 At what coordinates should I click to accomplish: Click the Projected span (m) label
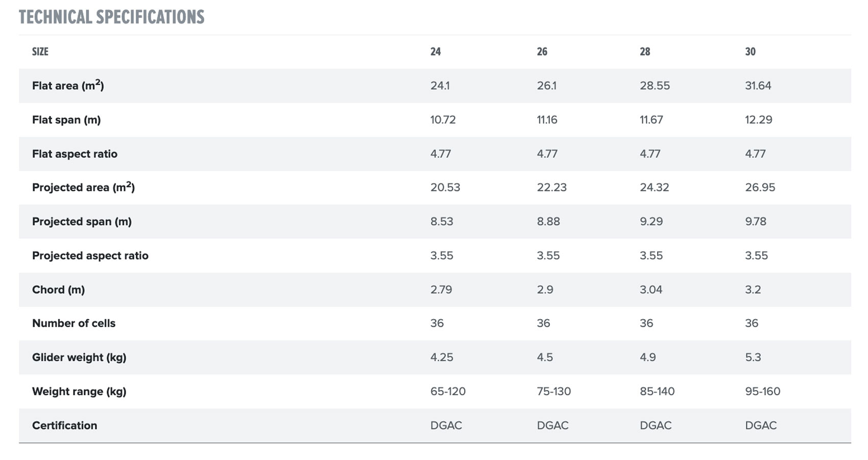coord(82,222)
